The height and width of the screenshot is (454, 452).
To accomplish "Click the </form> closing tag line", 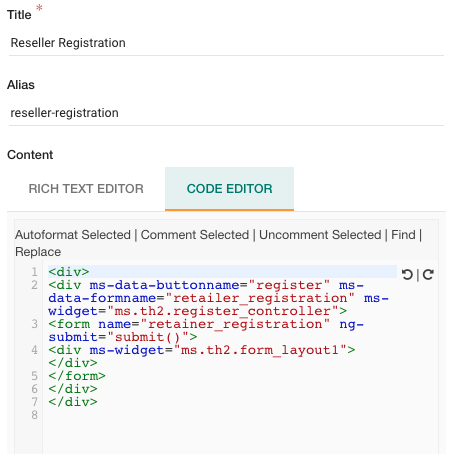I will pos(77,376).
